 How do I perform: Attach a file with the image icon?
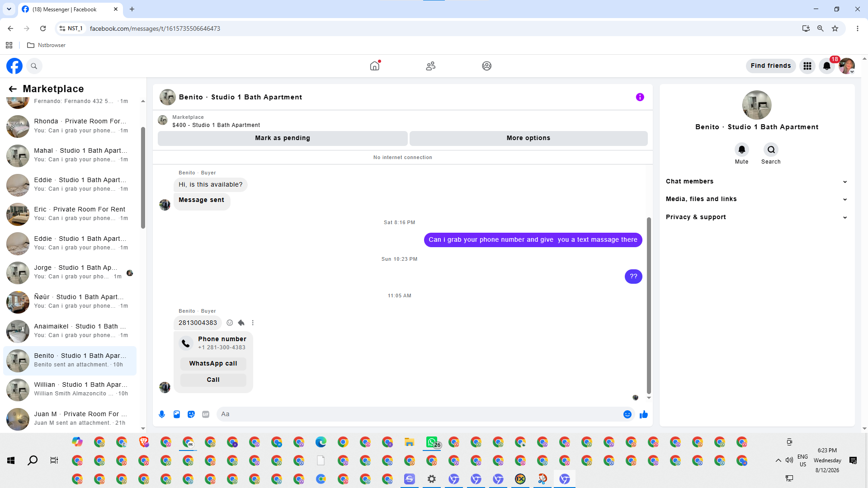coord(177,414)
